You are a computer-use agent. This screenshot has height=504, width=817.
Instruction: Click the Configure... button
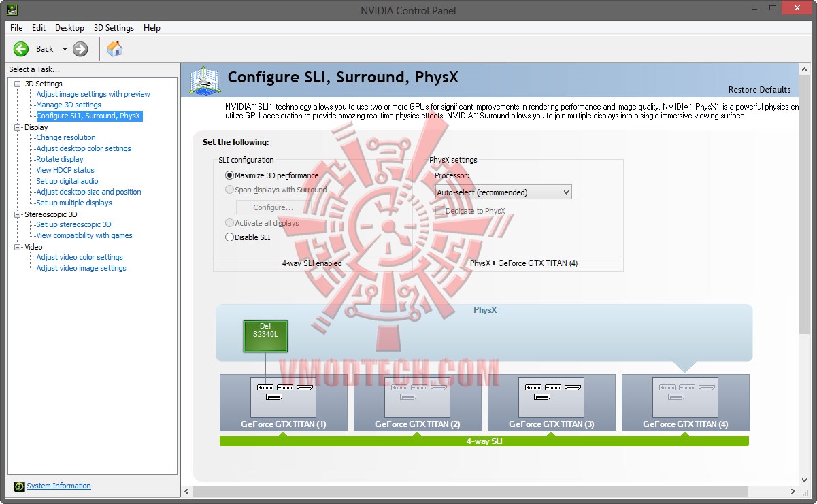click(x=273, y=207)
